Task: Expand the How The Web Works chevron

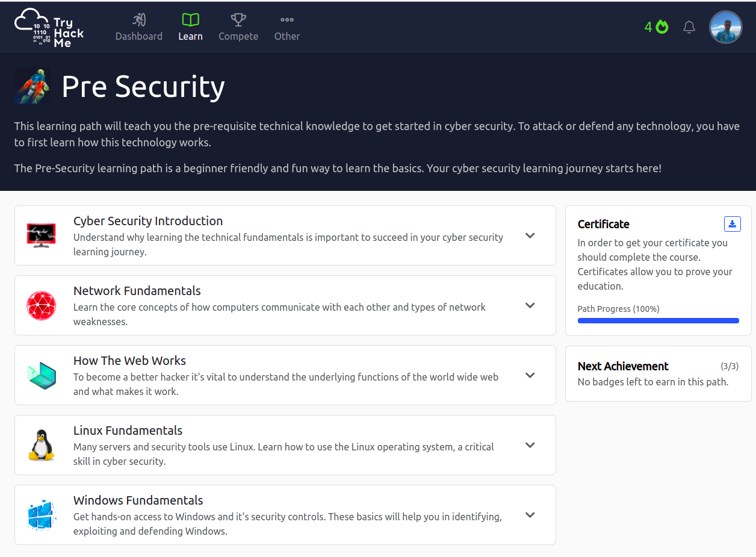Action: [x=530, y=375]
